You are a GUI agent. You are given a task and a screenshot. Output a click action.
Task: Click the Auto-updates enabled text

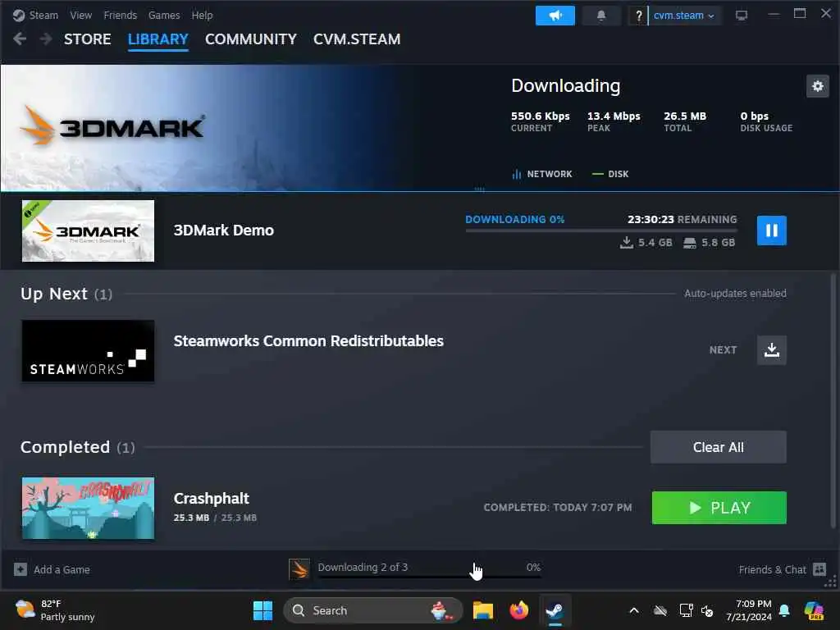click(x=735, y=294)
